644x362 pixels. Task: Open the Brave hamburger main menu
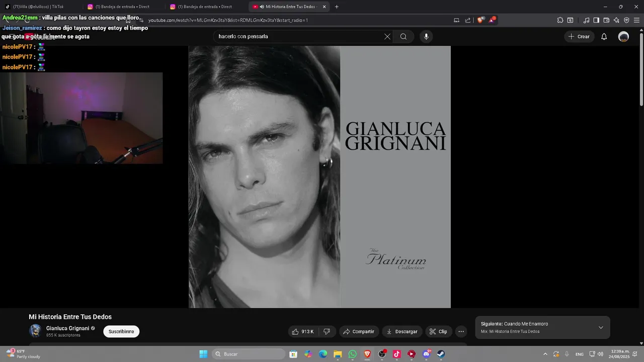click(636, 20)
